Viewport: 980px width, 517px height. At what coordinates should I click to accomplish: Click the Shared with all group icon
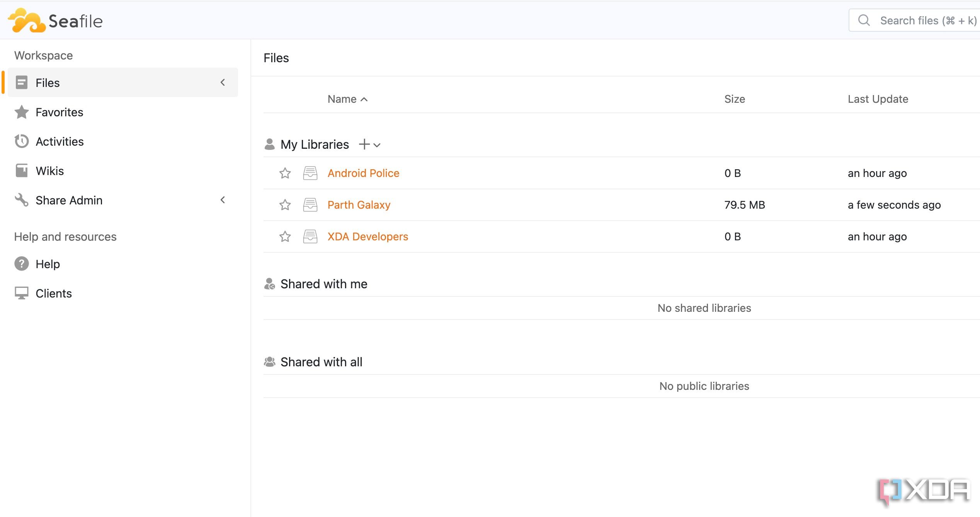(x=270, y=362)
